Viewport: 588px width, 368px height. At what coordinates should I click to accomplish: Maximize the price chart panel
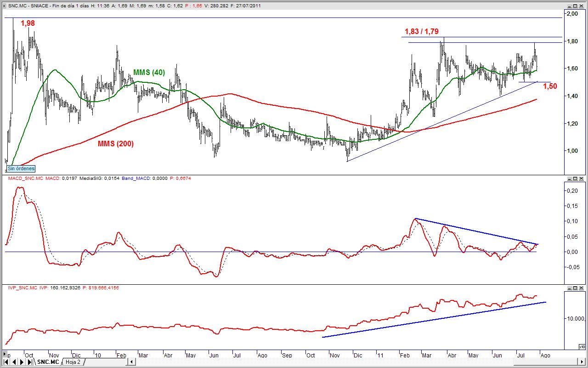tap(575, 6)
